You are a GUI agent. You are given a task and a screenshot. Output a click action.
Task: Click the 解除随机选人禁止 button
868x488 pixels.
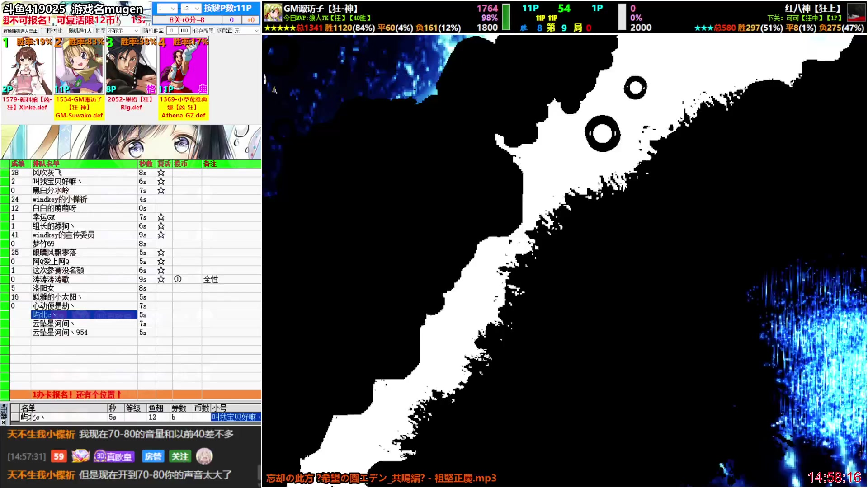[x=20, y=31]
